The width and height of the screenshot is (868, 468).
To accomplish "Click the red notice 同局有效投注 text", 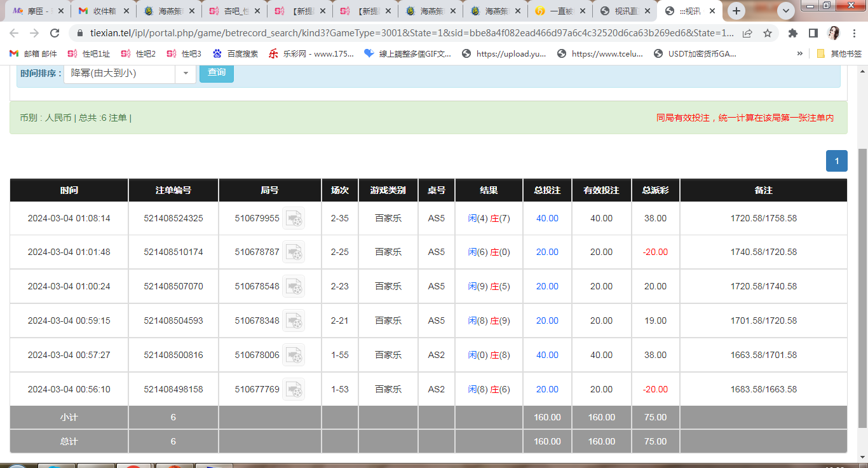I will [x=745, y=118].
